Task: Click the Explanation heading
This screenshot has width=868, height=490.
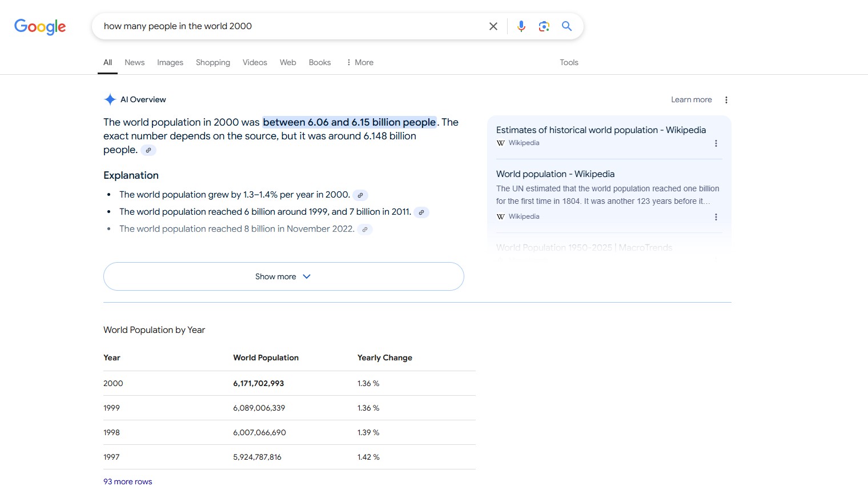Action: coord(131,175)
